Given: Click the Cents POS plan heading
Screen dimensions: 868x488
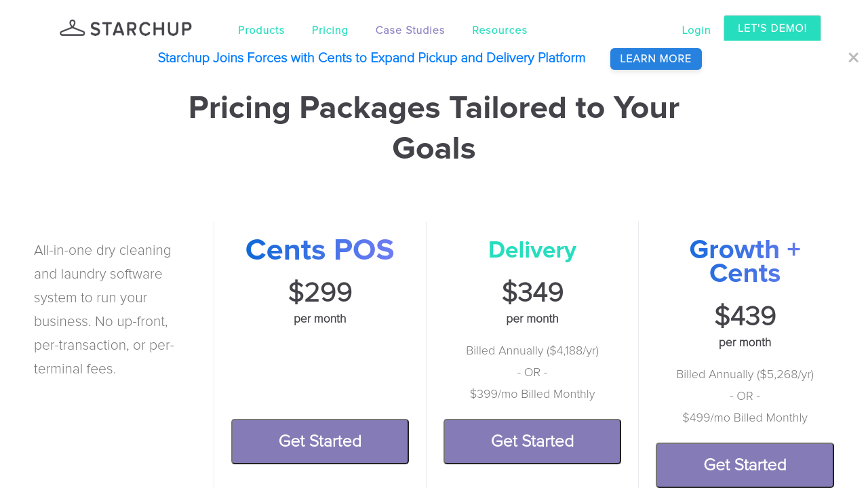Looking at the screenshot, I should coord(319,250).
